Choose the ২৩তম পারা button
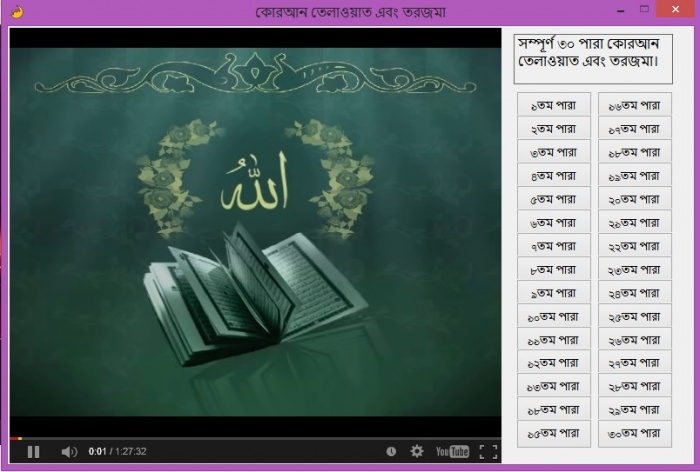 [635, 269]
